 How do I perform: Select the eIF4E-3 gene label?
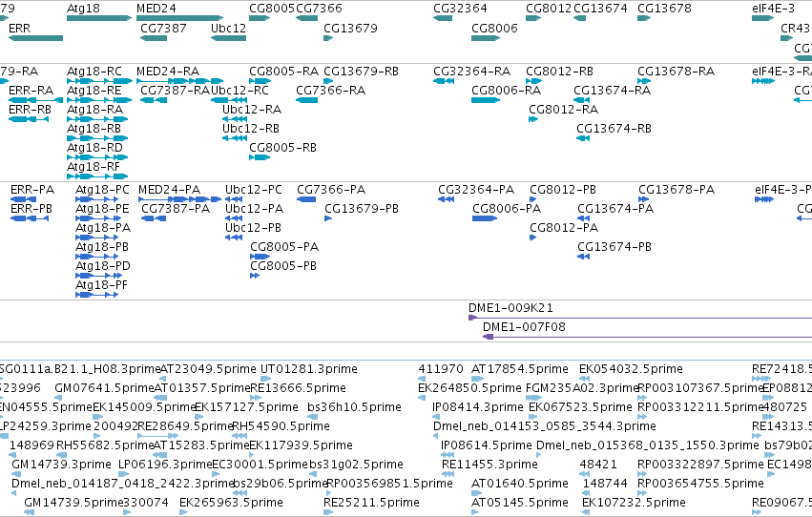point(773,9)
